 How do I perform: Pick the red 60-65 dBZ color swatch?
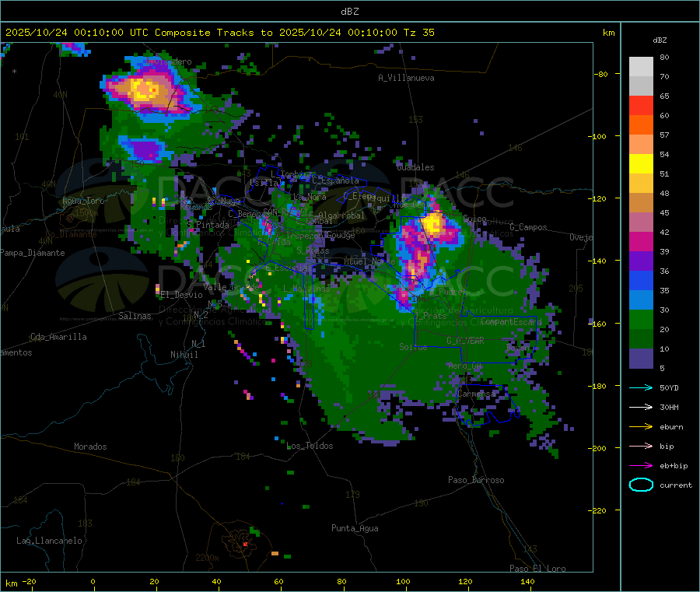click(x=641, y=105)
